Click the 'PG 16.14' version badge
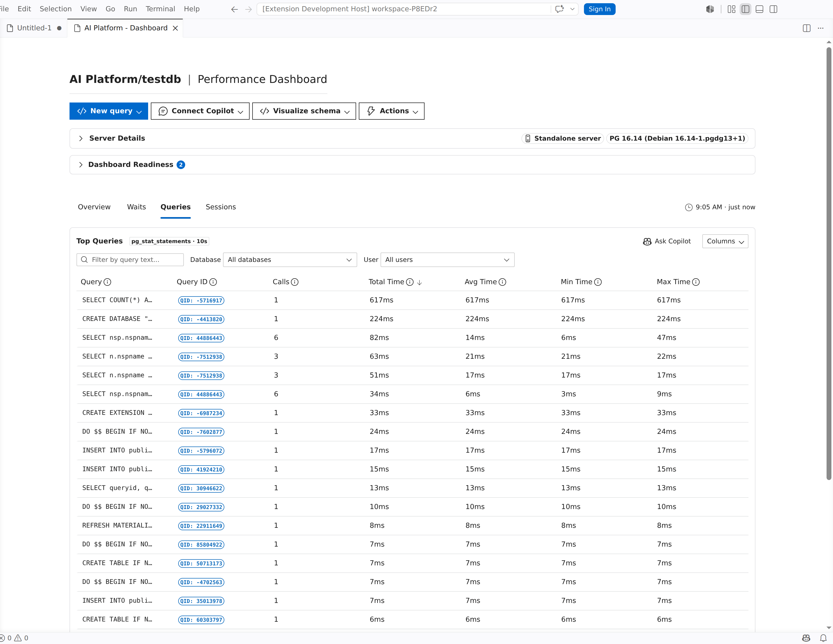Image resolution: width=833 pixels, height=644 pixels. pyautogui.click(x=677, y=138)
